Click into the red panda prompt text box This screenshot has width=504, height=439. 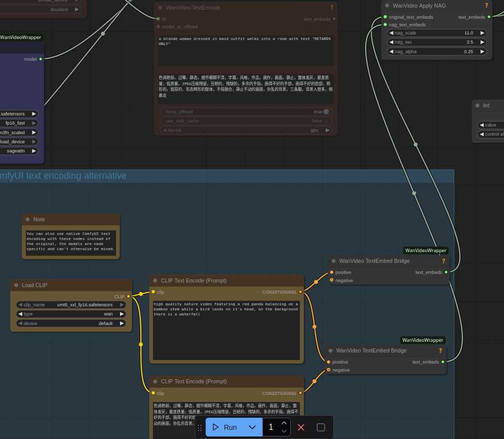pos(226,330)
